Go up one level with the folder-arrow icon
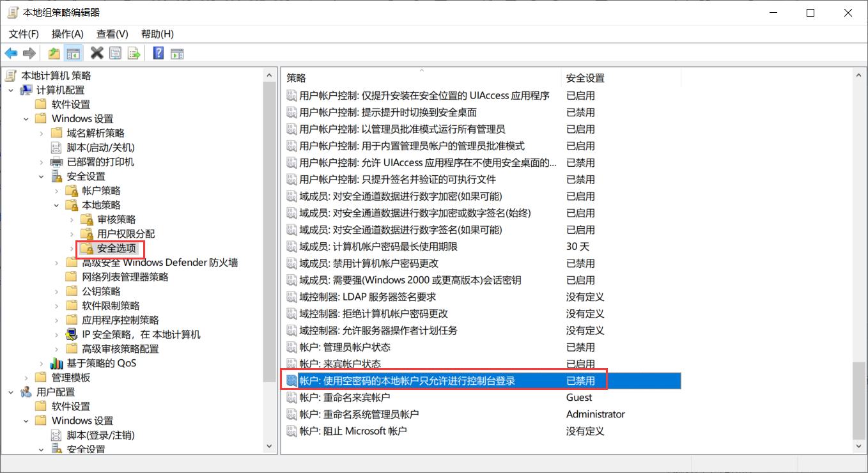This screenshot has height=473, width=868. coord(54,53)
